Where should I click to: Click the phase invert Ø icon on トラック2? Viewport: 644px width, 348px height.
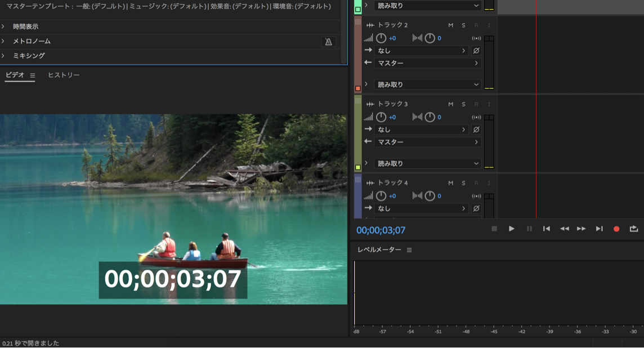tap(476, 50)
